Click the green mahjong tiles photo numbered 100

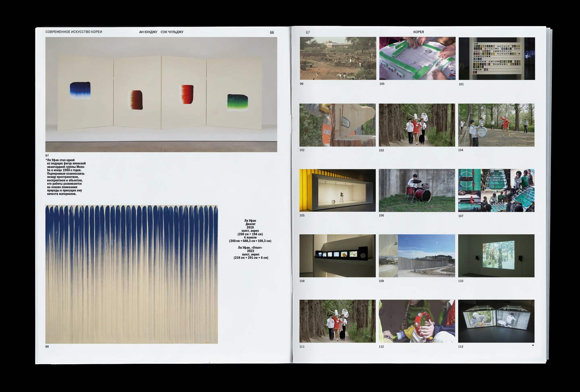tap(417, 58)
